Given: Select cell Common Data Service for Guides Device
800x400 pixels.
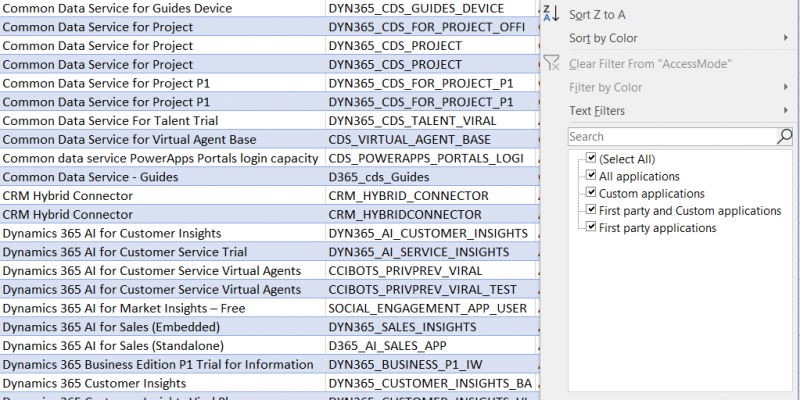Looking at the screenshot, I should 163,8.
